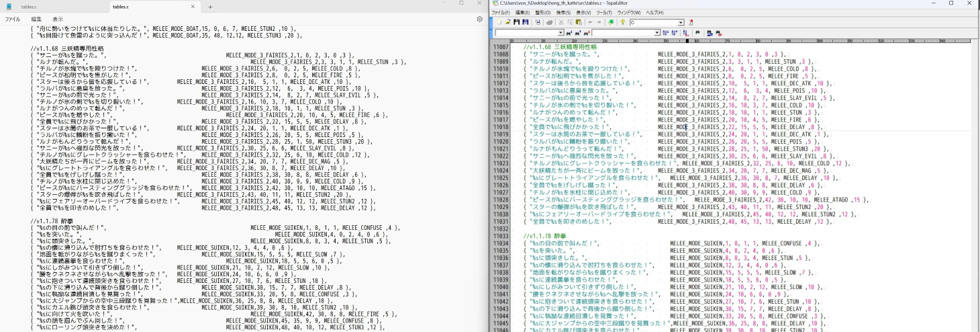Open 整形(O) menu in TepaEditor

tap(543, 12)
